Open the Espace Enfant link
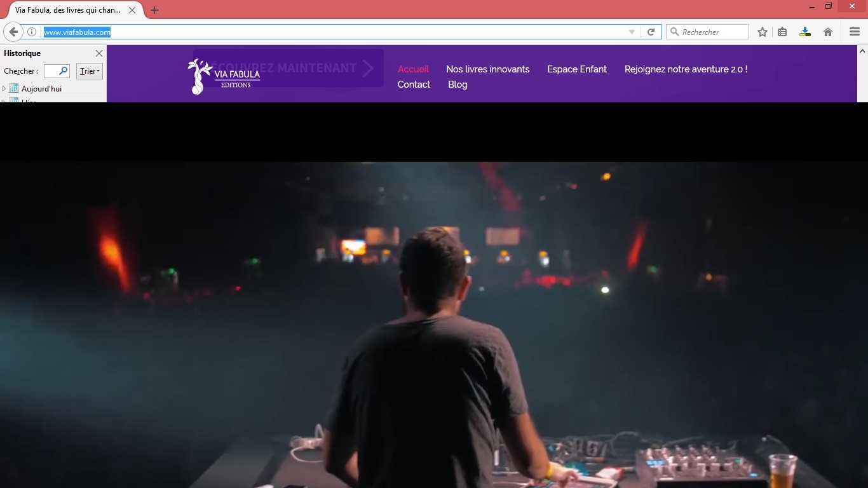Screen dimensions: 868x488 [x=576, y=69]
